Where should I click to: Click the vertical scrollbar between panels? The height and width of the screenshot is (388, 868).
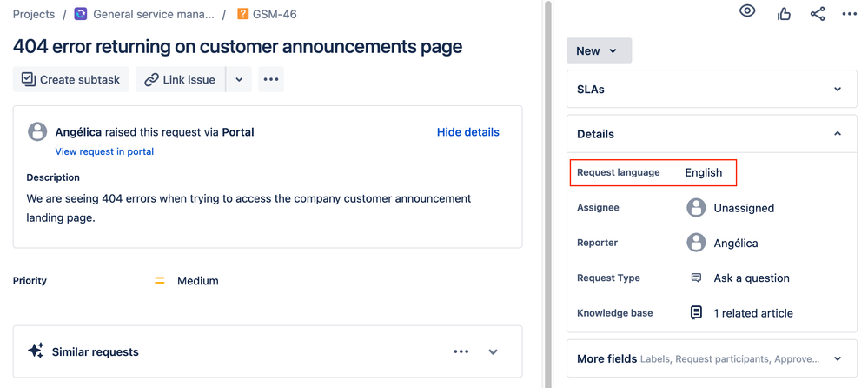coord(547,194)
